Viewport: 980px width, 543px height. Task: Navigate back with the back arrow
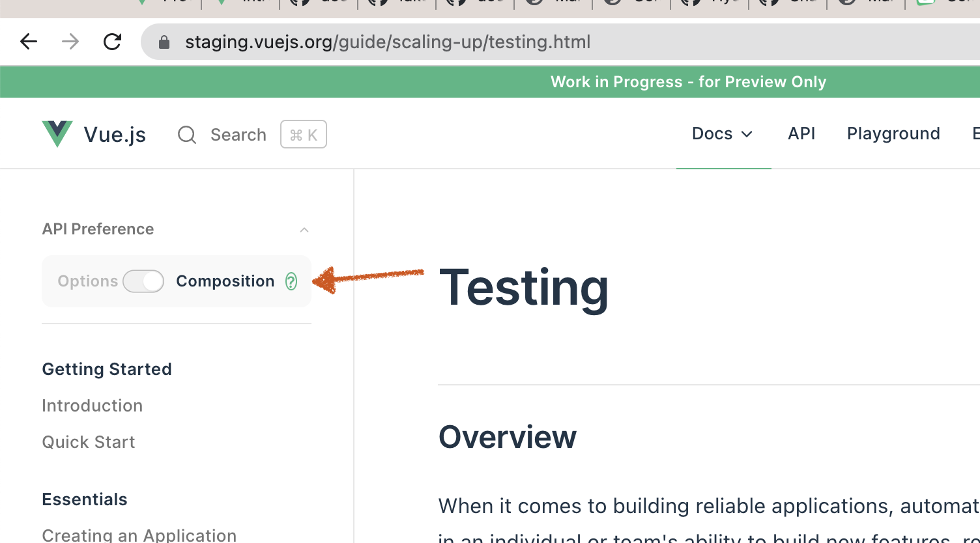click(x=28, y=41)
